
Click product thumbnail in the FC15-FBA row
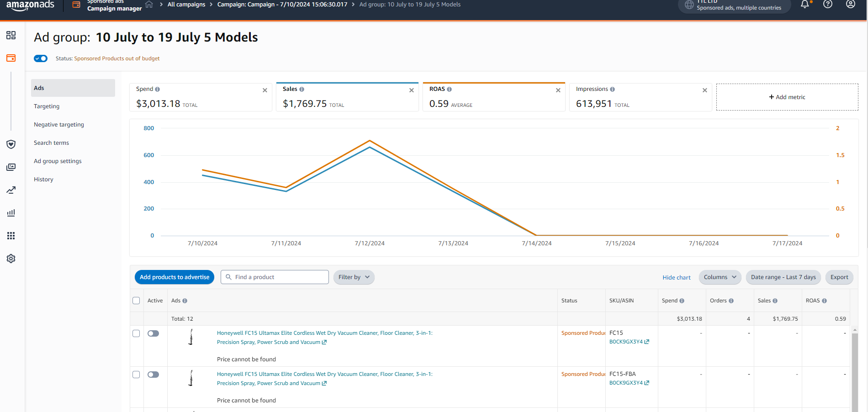[191, 378]
